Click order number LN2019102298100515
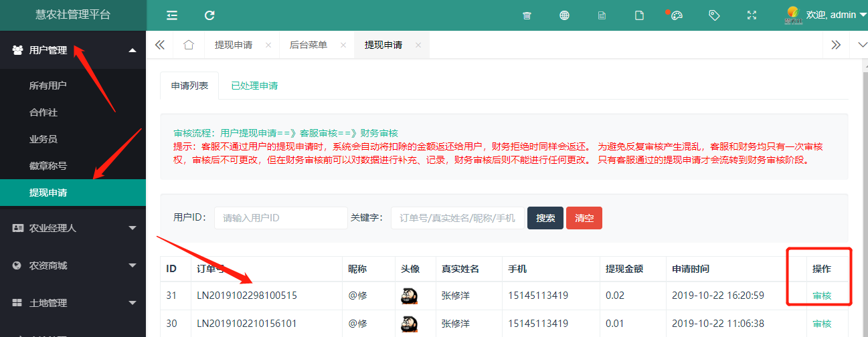 pyautogui.click(x=247, y=296)
